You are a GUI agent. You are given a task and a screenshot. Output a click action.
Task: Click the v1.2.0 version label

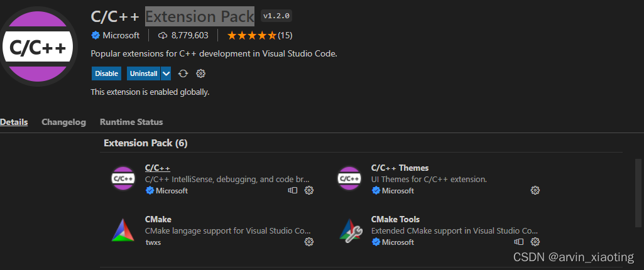pyautogui.click(x=276, y=16)
